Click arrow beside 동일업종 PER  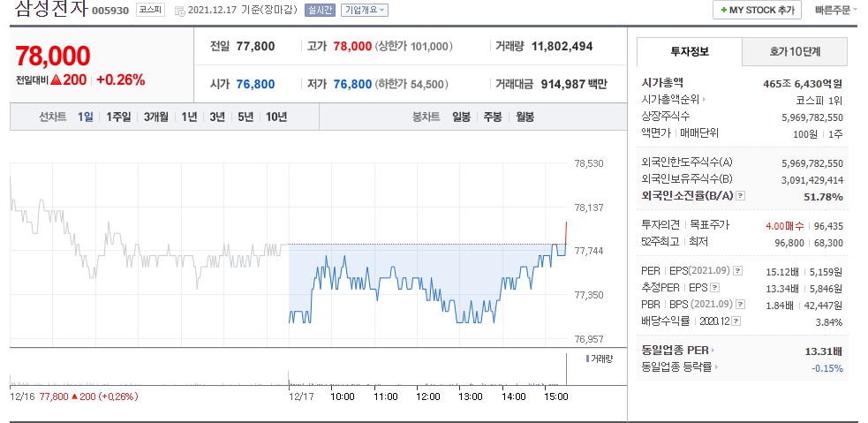[713, 351]
